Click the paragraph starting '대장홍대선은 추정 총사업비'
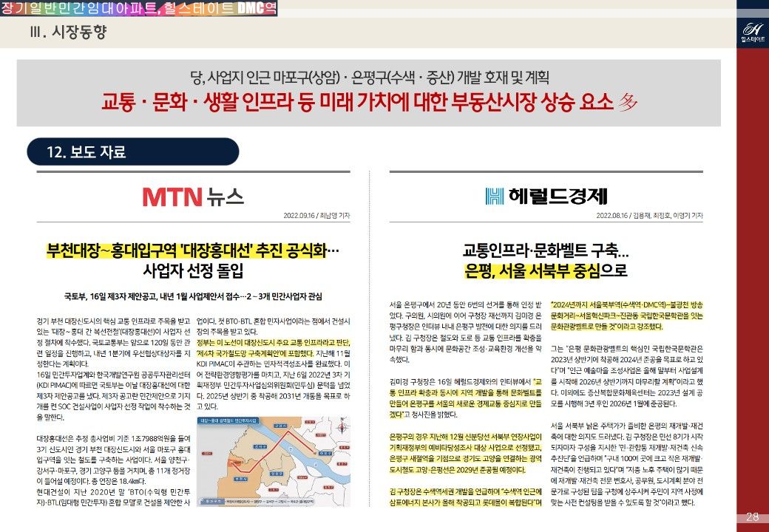 [113, 460]
